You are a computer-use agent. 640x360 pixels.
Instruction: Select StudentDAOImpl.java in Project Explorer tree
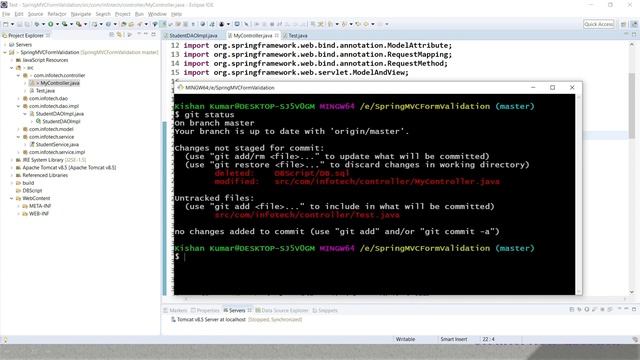56,114
